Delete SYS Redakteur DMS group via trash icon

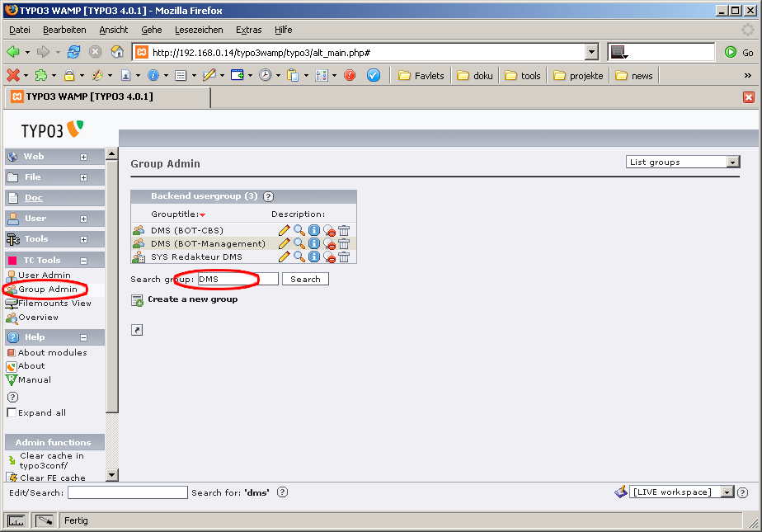tap(344, 257)
